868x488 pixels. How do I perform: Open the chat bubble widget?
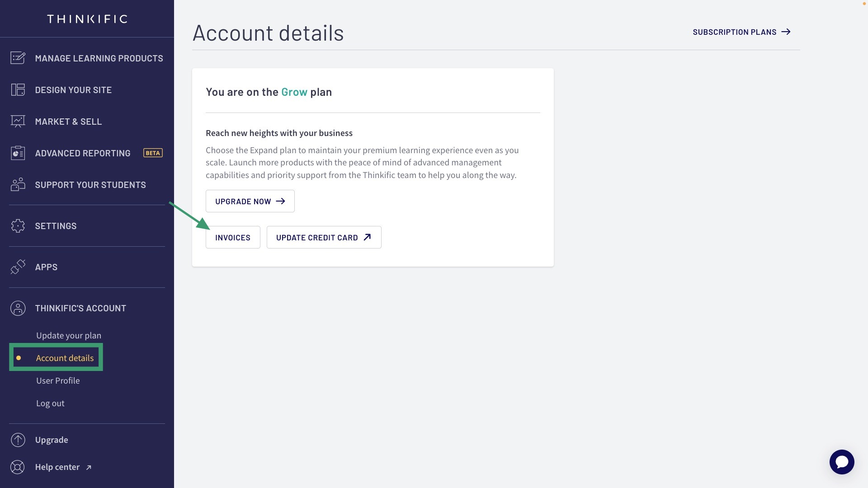(842, 462)
